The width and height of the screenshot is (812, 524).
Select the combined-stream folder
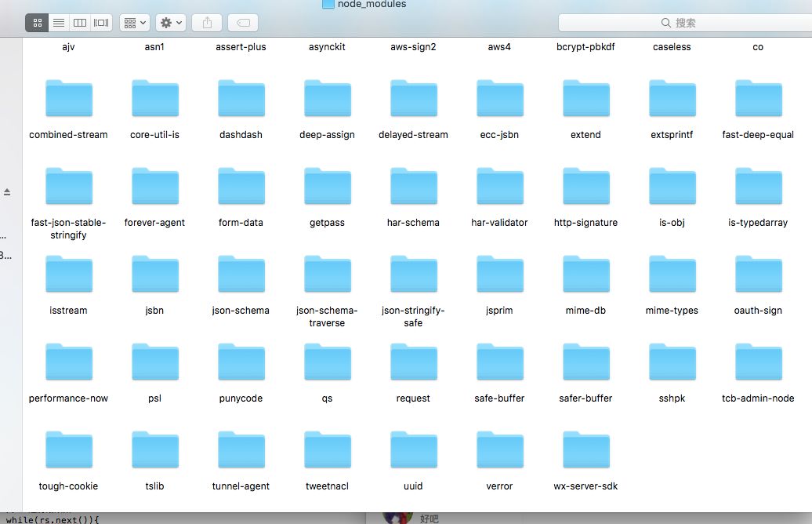click(69, 98)
